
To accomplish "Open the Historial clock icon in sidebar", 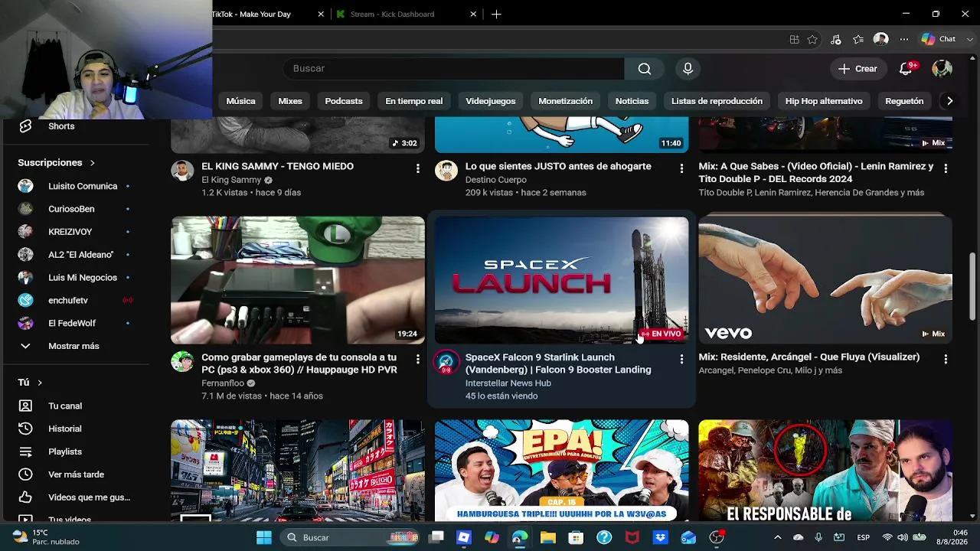I will 25,429.
